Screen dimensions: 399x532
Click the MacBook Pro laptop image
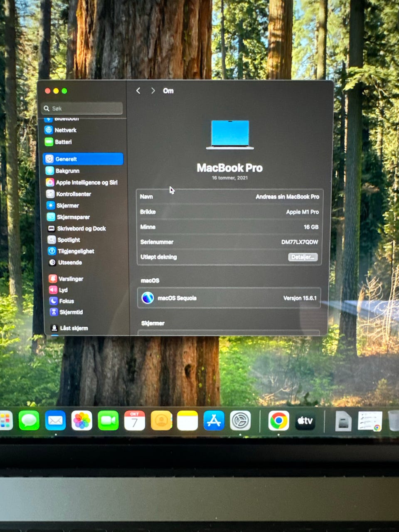230,135
